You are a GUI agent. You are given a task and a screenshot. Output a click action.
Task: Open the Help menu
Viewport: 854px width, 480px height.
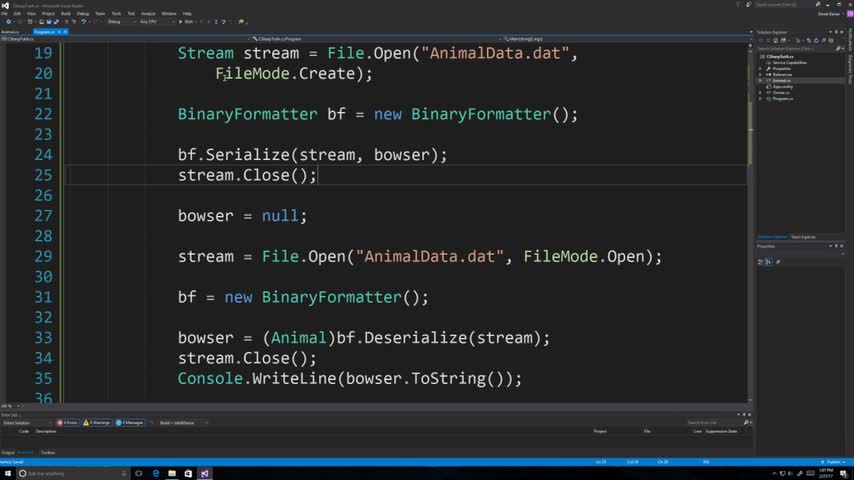pyautogui.click(x=187, y=14)
